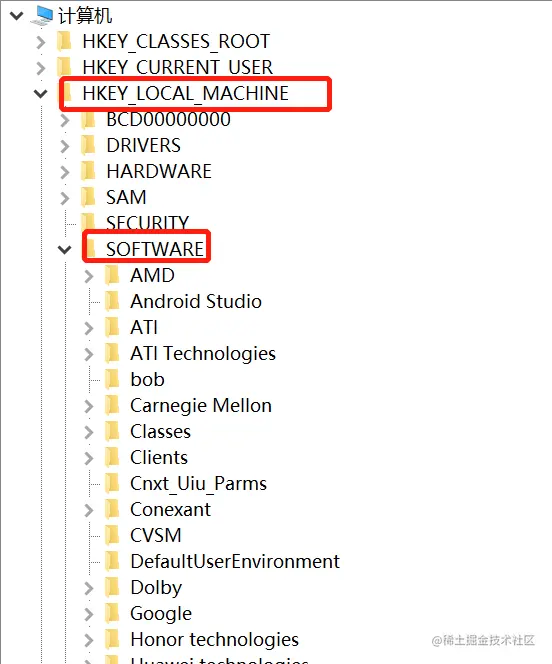Click the 计算机 computer icon
Viewport: 552px width, 664px height.
click(42, 15)
